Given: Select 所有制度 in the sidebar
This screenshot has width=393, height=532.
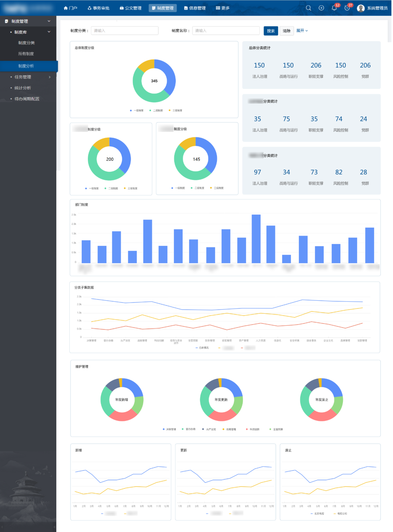Looking at the screenshot, I should pyautogui.click(x=26, y=54).
